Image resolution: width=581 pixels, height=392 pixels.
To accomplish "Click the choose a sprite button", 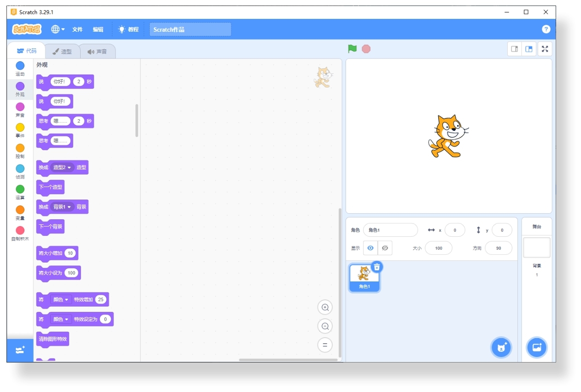I will point(501,348).
